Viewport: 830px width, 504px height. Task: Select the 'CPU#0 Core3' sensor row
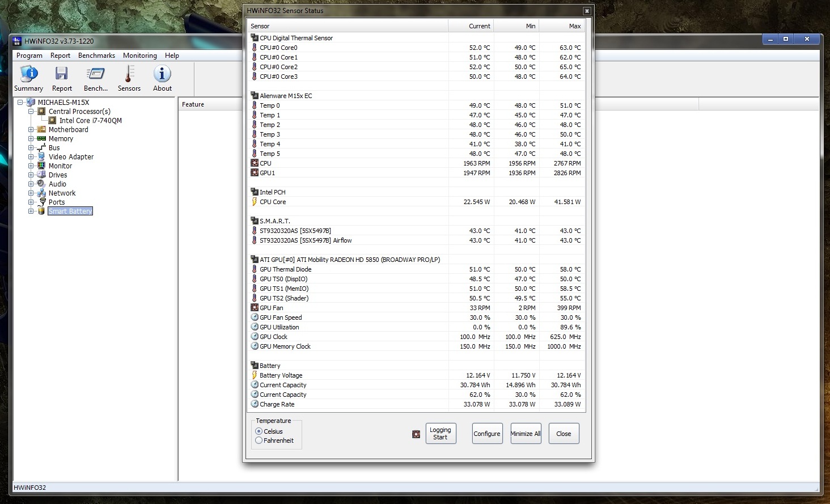coord(417,77)
